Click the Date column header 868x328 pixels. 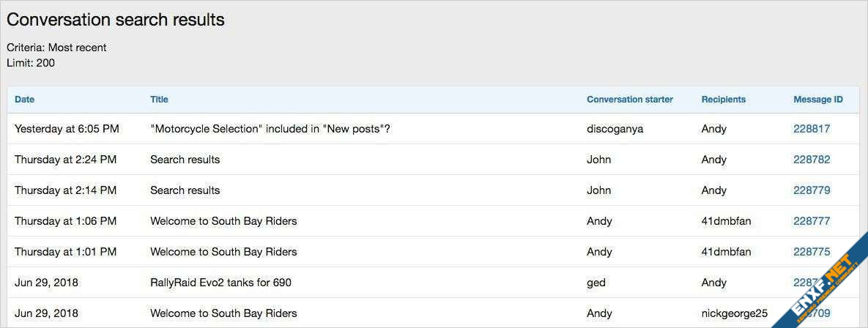(x=24, y=100)
